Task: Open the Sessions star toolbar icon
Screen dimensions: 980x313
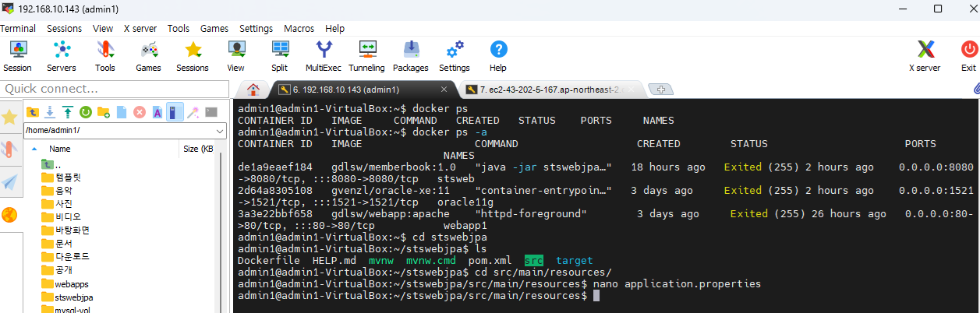Action: (x=193, y=56)
